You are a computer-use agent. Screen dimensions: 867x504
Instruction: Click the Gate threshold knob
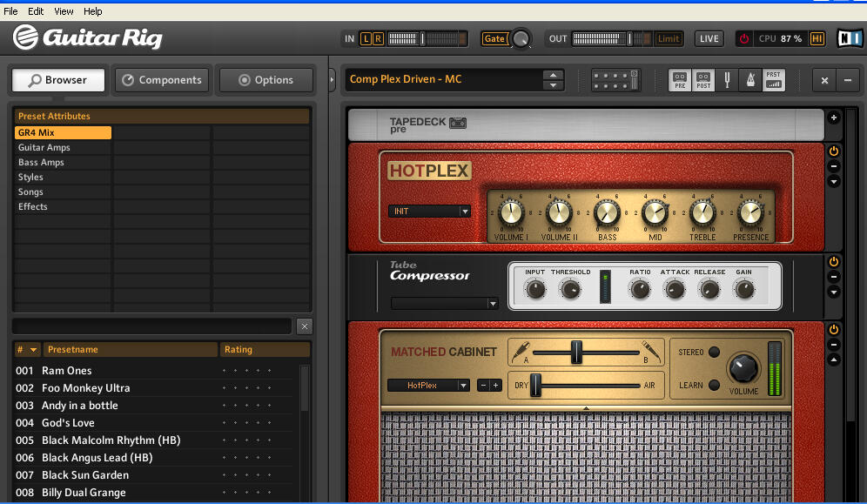pyautogui.click(x=521, y=38)
